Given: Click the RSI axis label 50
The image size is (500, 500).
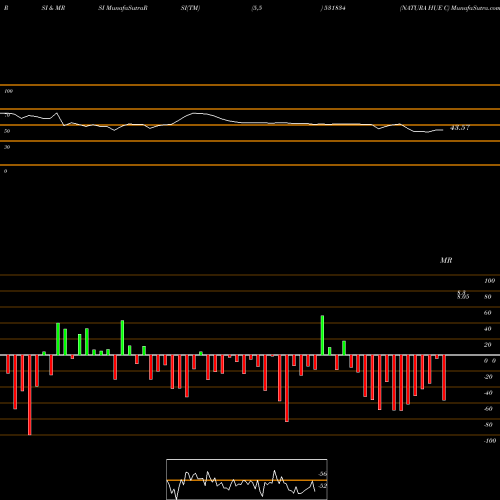Looking at the screenshot, I should [7, 131].
